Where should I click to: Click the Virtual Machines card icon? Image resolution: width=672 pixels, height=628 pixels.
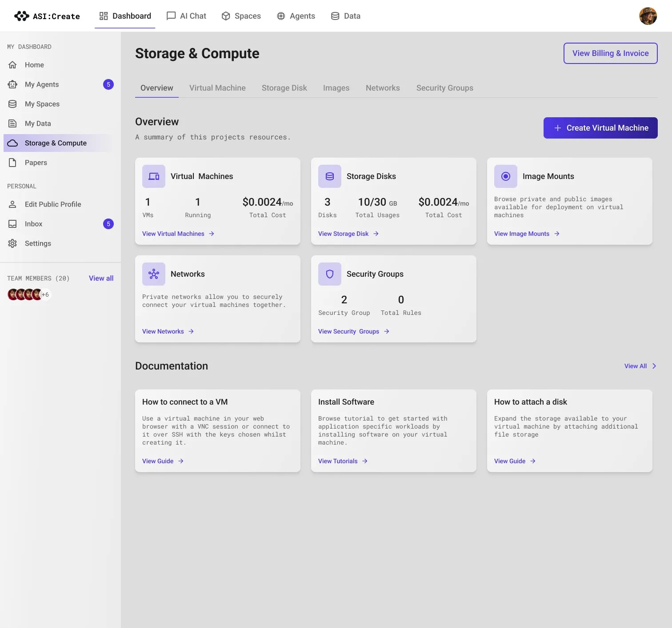[x=154, y=176]
